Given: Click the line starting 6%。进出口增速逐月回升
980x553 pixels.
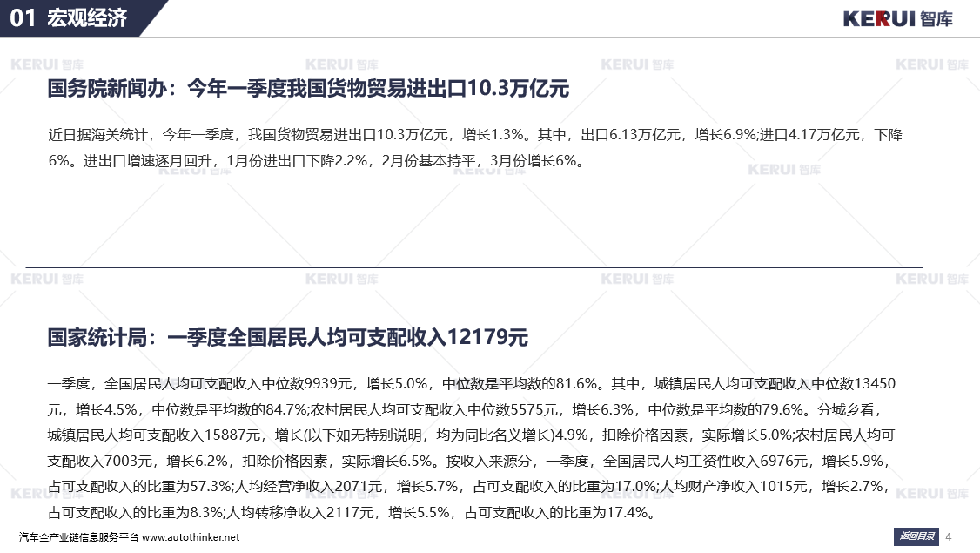Looking at the screenshot, I should click(317, 161).
